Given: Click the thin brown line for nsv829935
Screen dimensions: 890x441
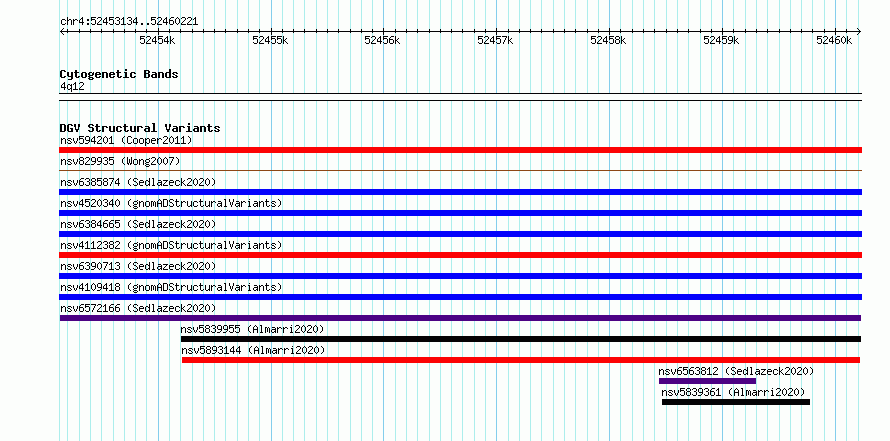Looking at the screenshot, I should coord(460,170).
